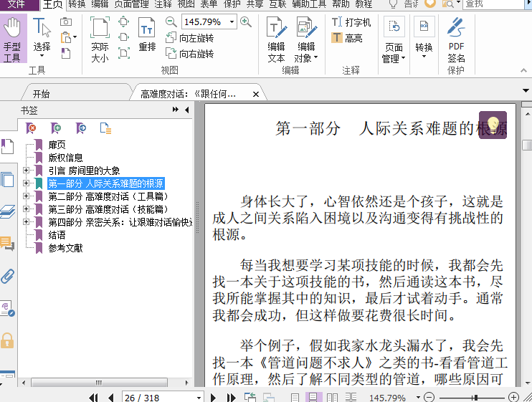Click the bookmark with arrow icon
This screenshot has height=402, width=532.
(x=81, y=128)
